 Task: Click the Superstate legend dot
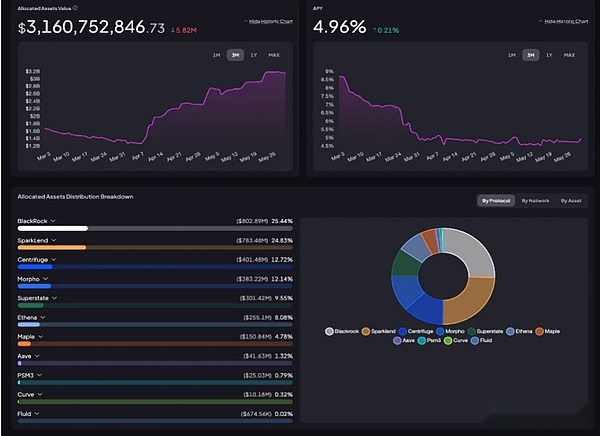471,331
